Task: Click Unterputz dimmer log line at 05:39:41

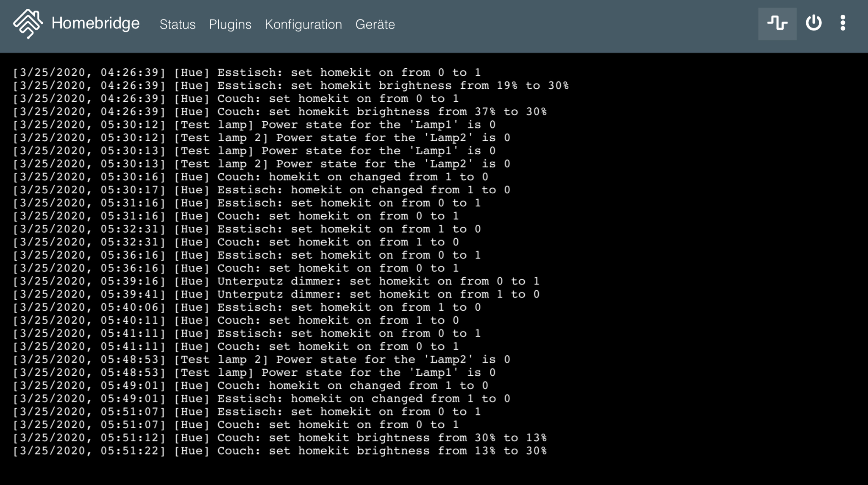Action: click(x=275, y=295)
